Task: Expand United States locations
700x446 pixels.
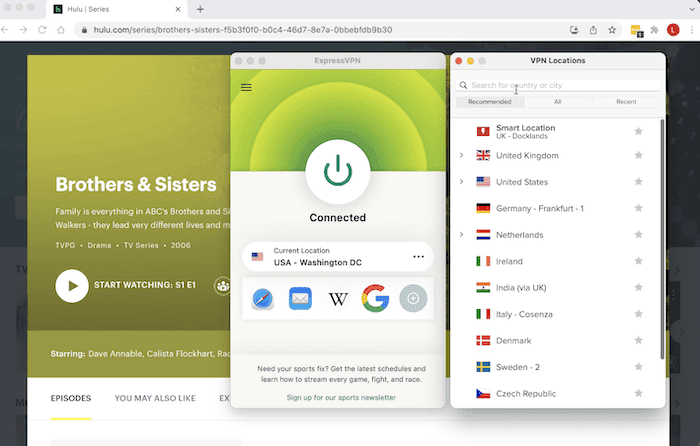Action: pyautogui.click(x=462, y=182)
